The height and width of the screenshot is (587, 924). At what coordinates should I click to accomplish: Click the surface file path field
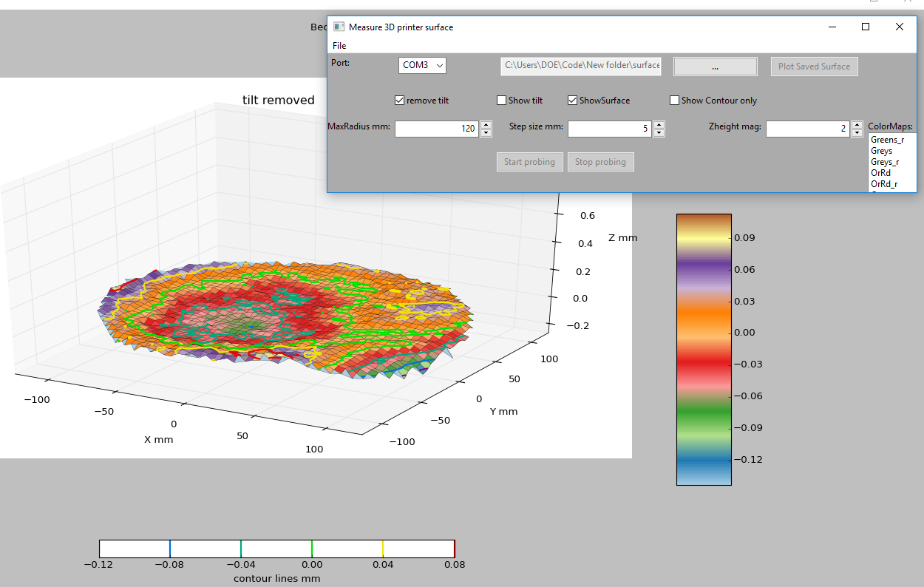[x=581, y=66]
